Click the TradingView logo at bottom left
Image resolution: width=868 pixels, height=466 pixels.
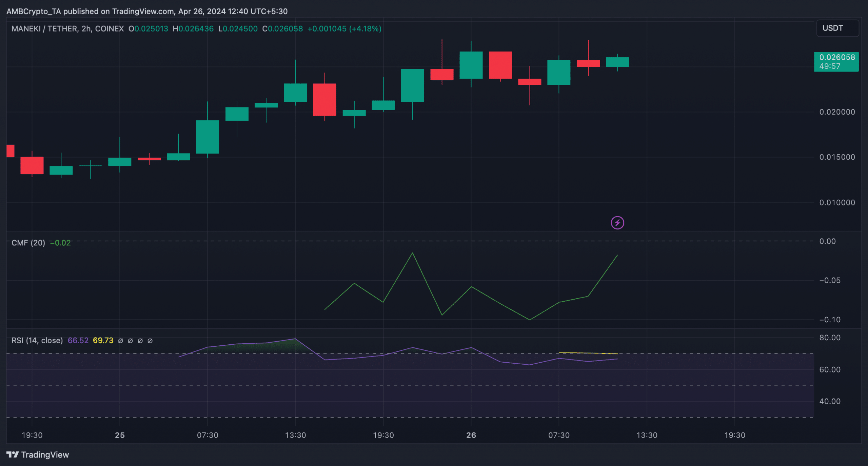(38, 454)
